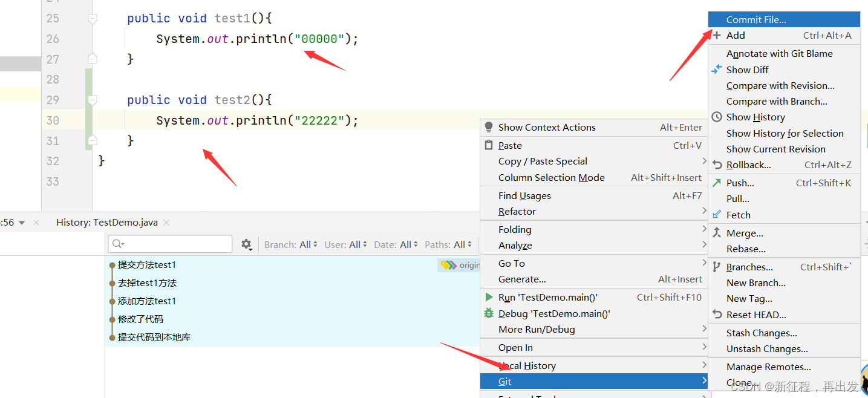This screenshot has height=398, width=868.
Task: Collapse the test2 method fold marker at line 29
Action: (92, 100)
